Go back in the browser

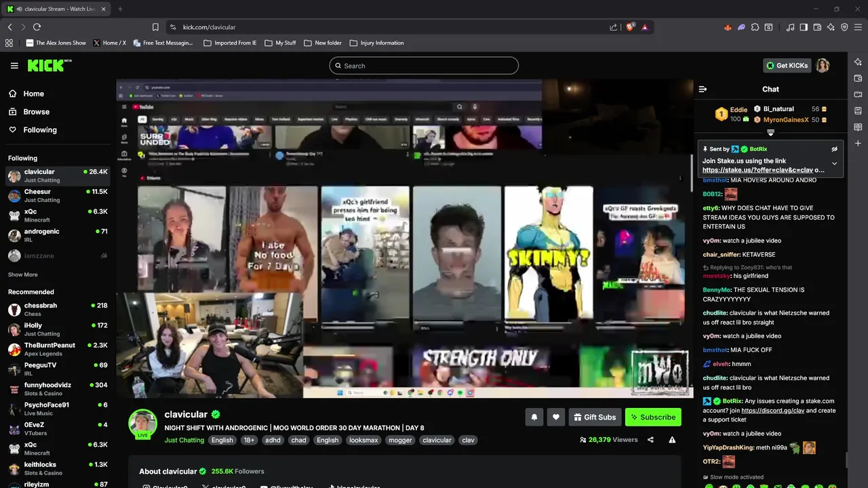tap(9, 27)
